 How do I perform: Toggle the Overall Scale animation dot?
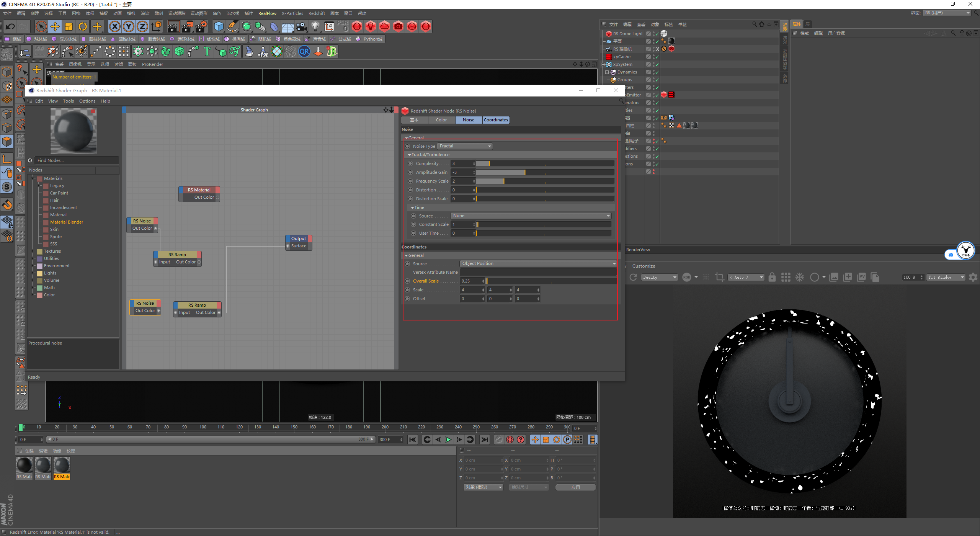tap(407, 281)
